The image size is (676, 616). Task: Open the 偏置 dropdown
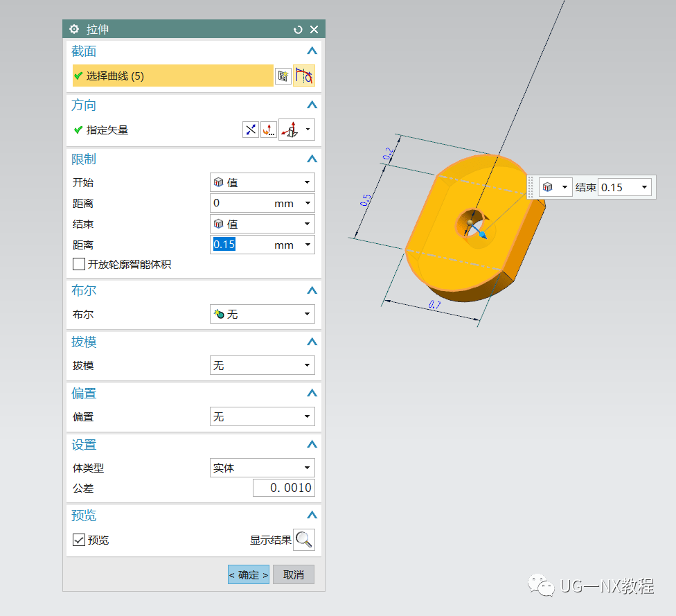pyautogui.click(x=262, y=416)
